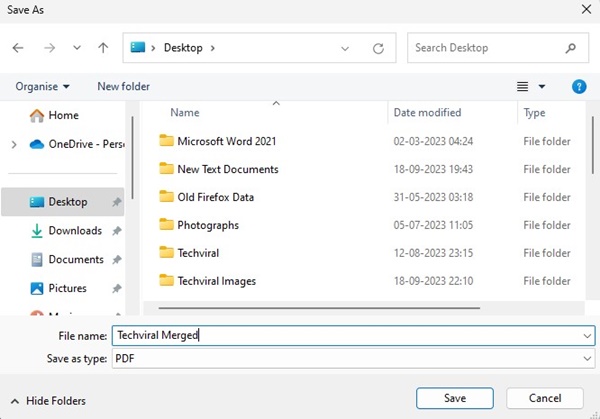Click the Techviral Images folder icon

pos(166,280)
